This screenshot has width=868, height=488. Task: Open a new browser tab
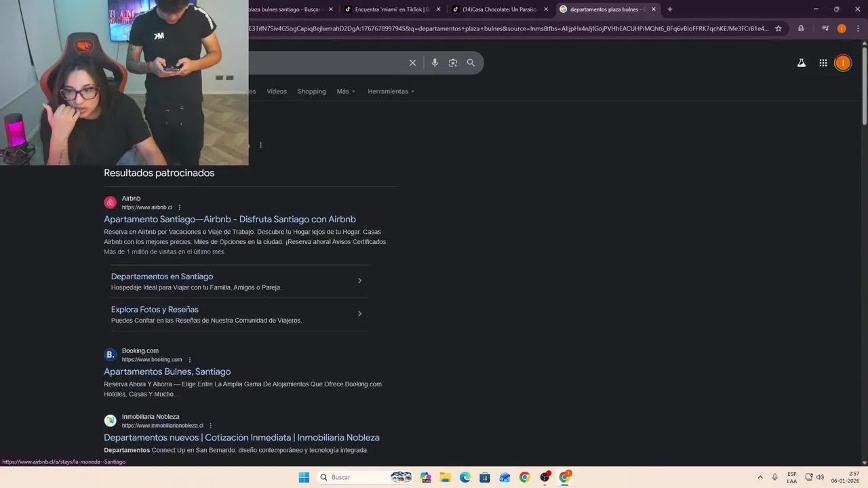click(670, 9)
